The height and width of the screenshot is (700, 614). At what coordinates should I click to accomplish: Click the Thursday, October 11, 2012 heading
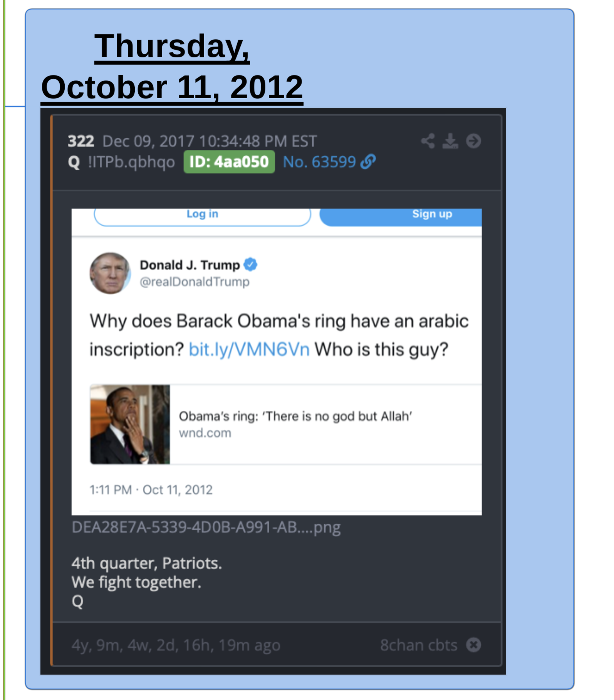(x=172, y=66)
